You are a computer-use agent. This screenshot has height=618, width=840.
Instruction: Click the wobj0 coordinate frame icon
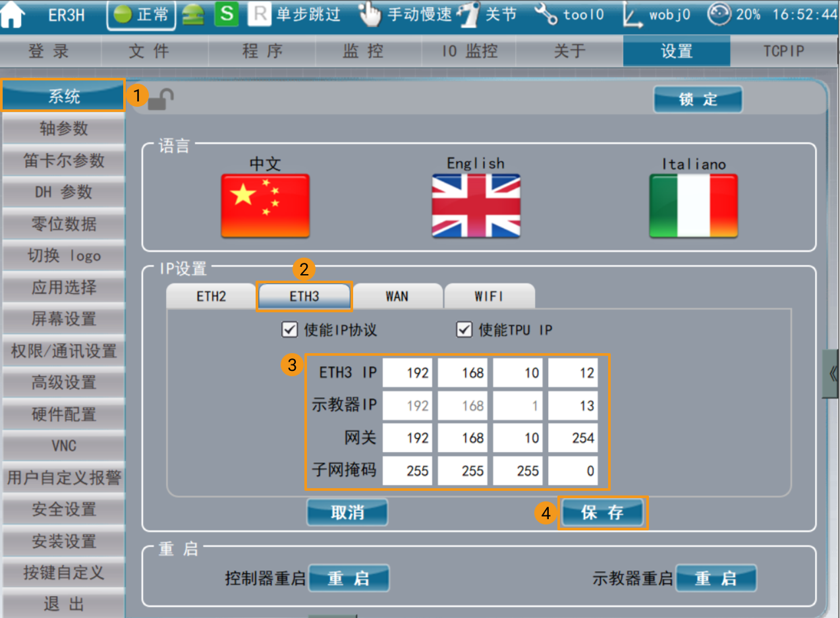point(634,15)
